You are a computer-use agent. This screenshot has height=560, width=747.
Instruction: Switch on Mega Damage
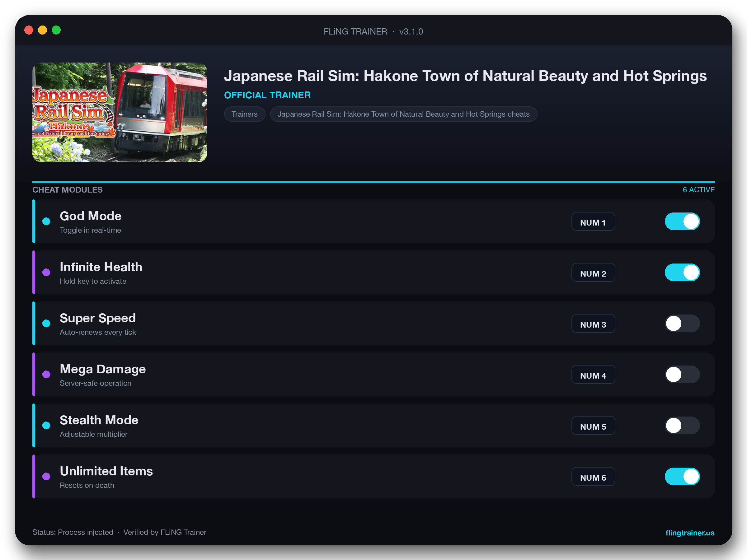point(682,374)
